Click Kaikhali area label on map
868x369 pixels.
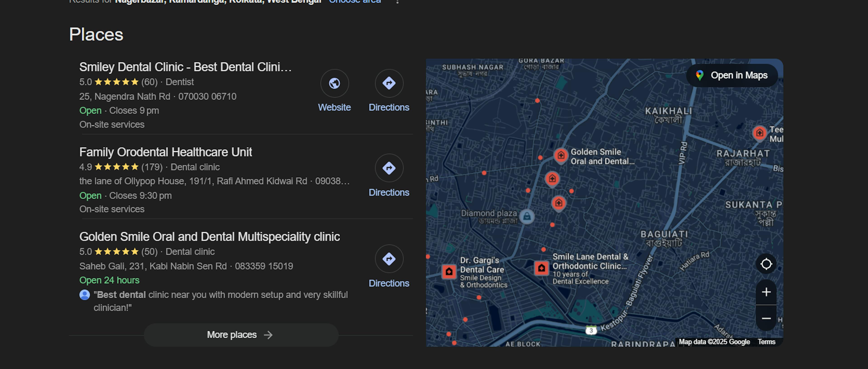pos(668,115)
